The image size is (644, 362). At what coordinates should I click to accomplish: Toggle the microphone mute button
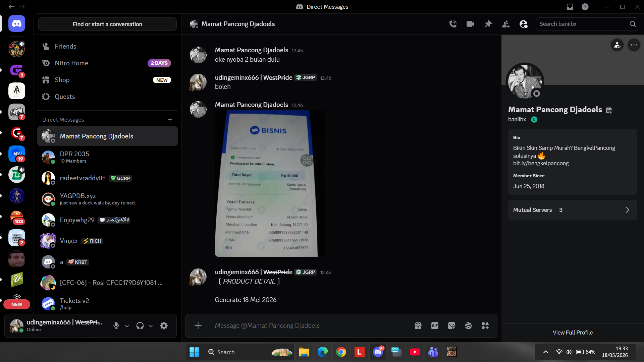click(116, 325)
